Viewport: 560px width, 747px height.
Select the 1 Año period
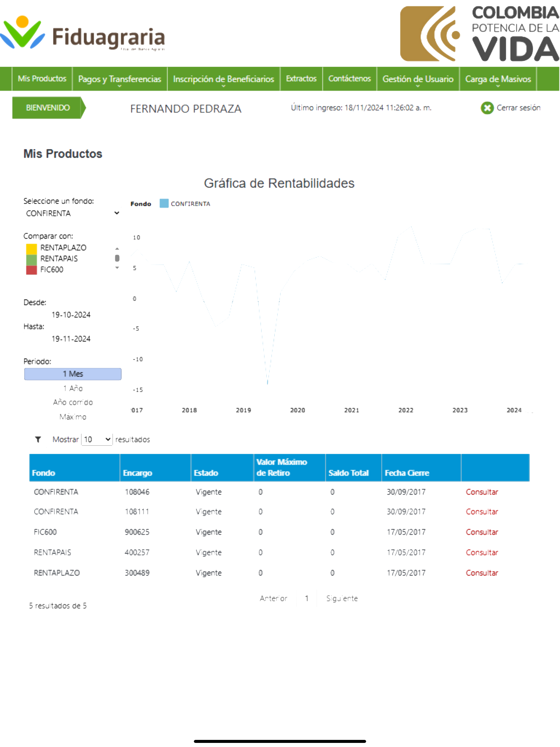click(73, 388)
